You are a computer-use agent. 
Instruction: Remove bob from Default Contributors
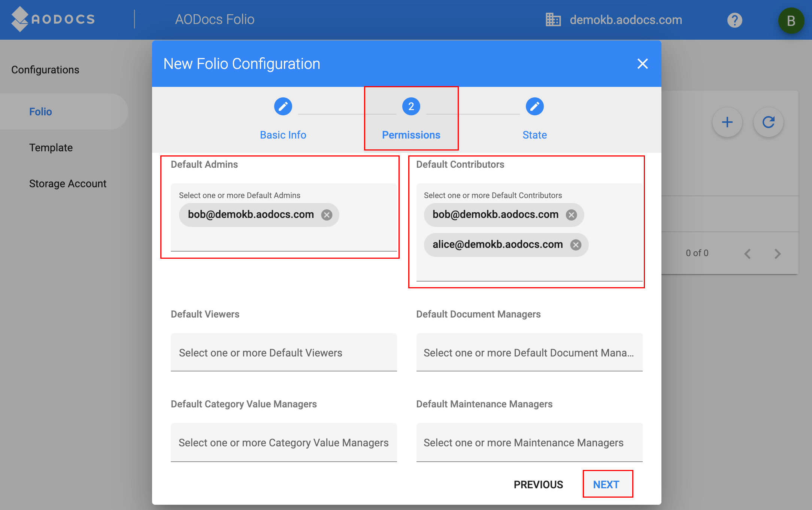pos(571,215)
